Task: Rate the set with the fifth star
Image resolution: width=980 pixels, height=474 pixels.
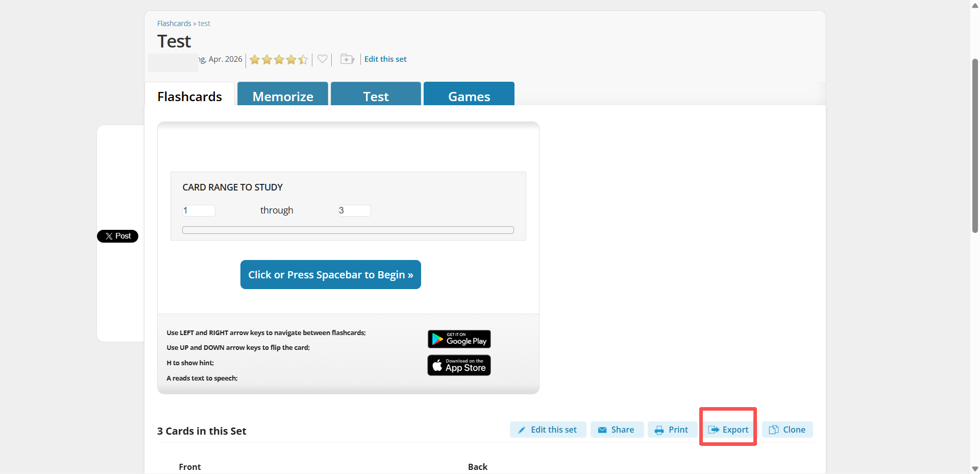Action: tap(303, 60)
